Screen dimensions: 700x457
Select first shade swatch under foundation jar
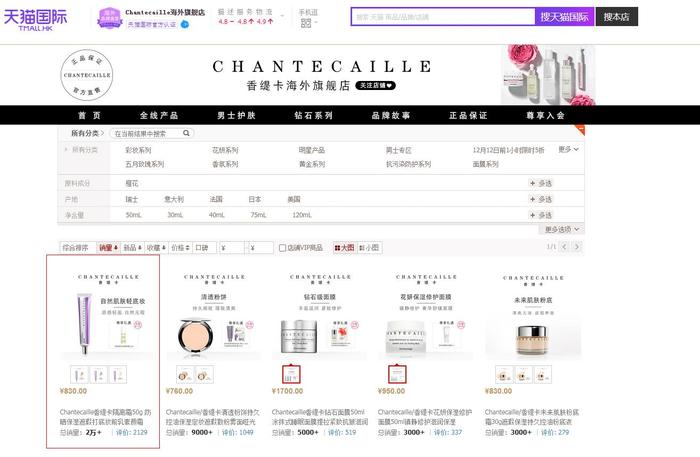point(504,374)
